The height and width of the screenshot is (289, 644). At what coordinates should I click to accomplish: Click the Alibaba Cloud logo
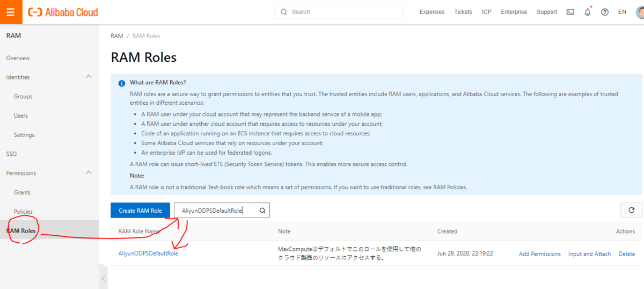[x=63, y=12]
